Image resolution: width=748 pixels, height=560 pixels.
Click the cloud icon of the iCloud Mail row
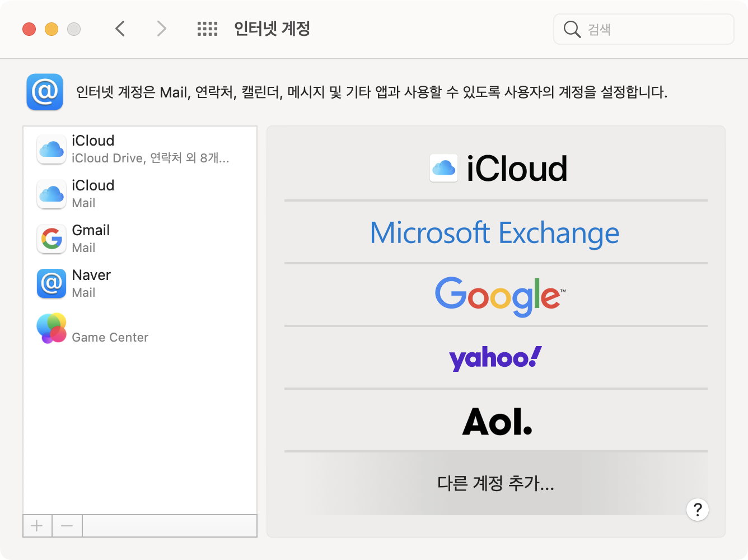52,194
